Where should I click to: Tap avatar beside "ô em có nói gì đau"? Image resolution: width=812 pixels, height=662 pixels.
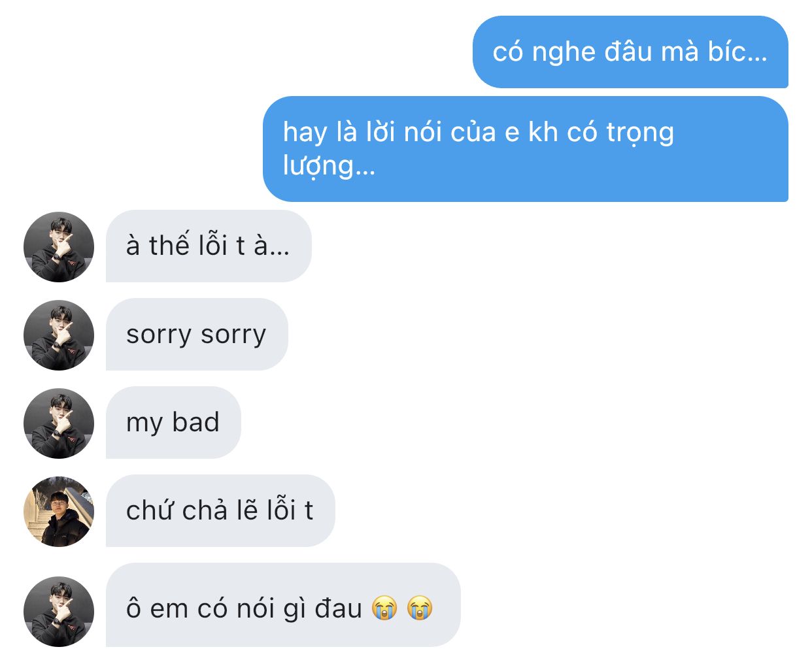pos(59,611)
